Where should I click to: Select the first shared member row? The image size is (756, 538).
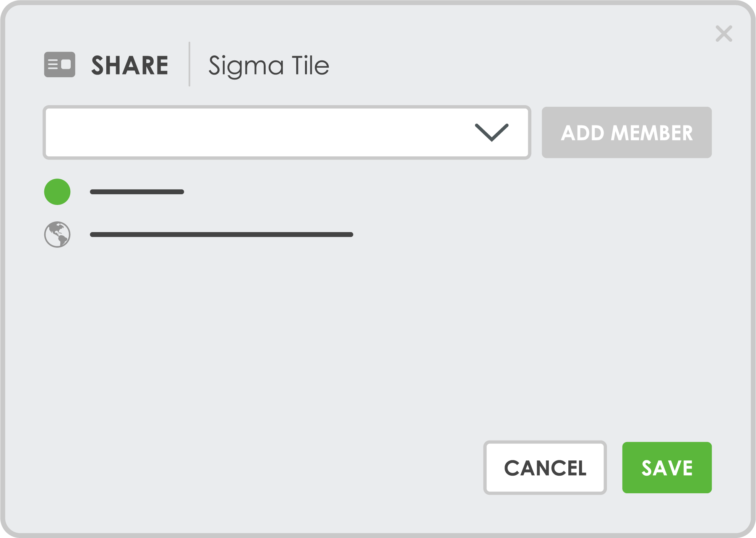coord(136,192)
